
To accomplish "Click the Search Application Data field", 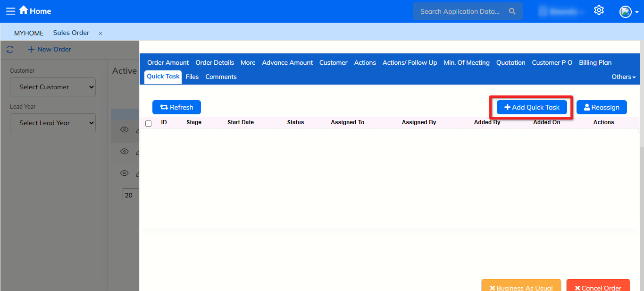I will click(460, 11).
